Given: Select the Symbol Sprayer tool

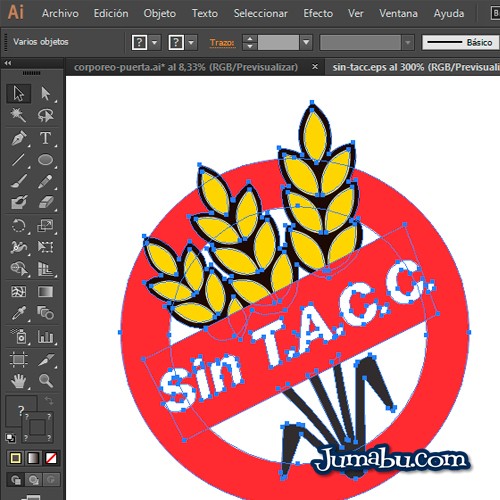Looking at the screenshot, I should point(19,336).
